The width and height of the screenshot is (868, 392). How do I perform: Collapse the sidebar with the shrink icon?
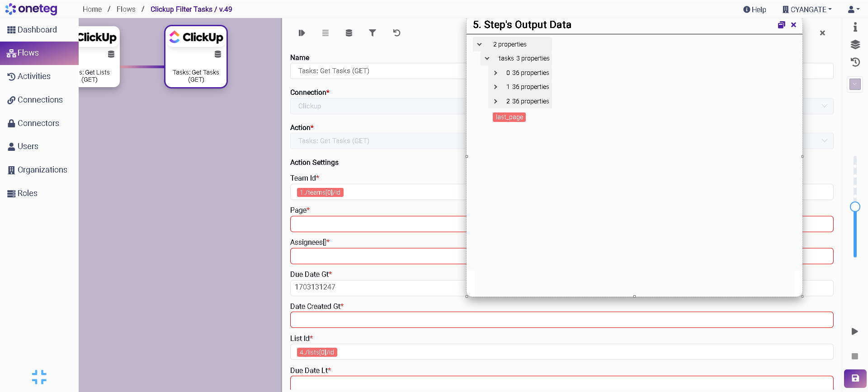point(39,377)
